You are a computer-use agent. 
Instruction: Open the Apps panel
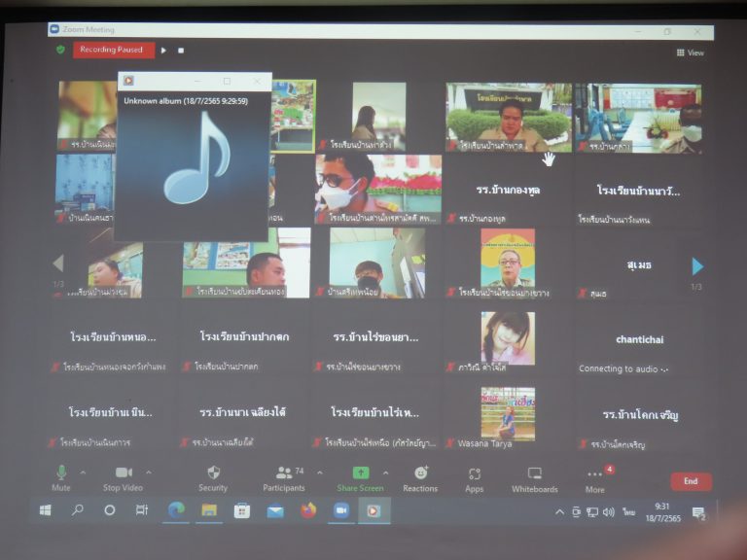pyautogui.click(x=475, y=475)
